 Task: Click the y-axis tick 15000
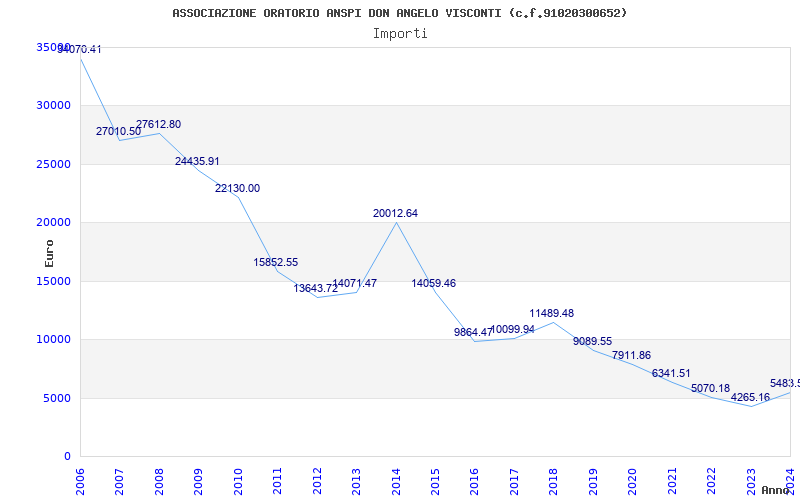tap(53, 281)
